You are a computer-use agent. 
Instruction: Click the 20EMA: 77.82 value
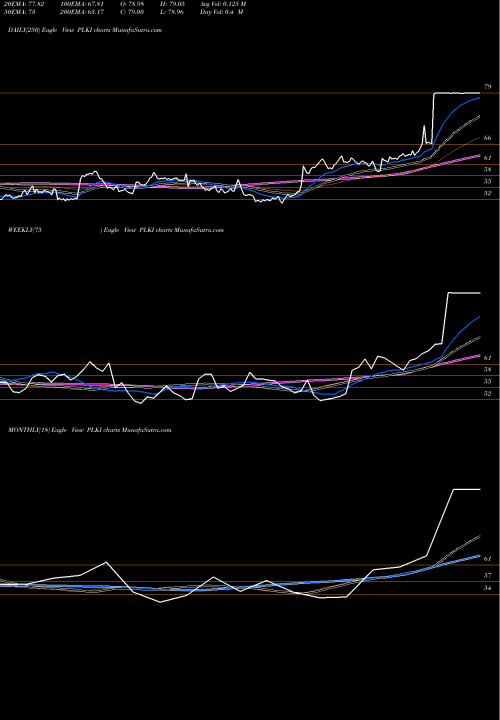tap(26, 4)
